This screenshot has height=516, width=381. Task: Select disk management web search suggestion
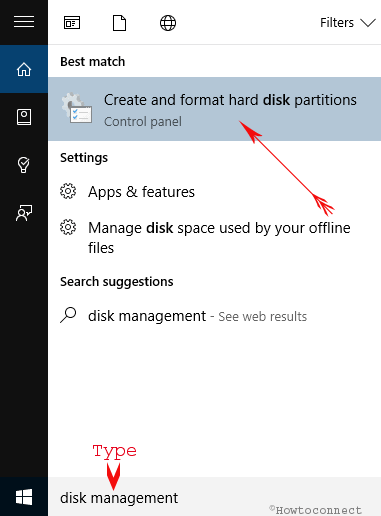tap(215, 316)
